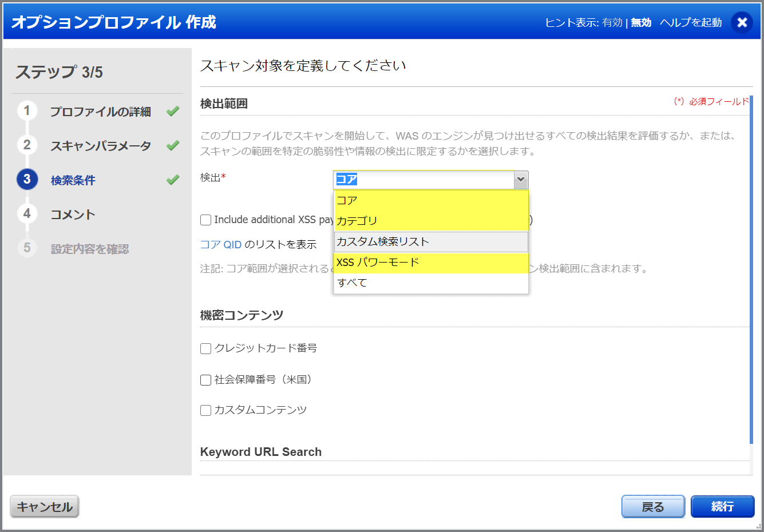This screenshot has height=532, width=764.
Task: Click the blue step 3 circle icon
Action: [x=27, y=180]
